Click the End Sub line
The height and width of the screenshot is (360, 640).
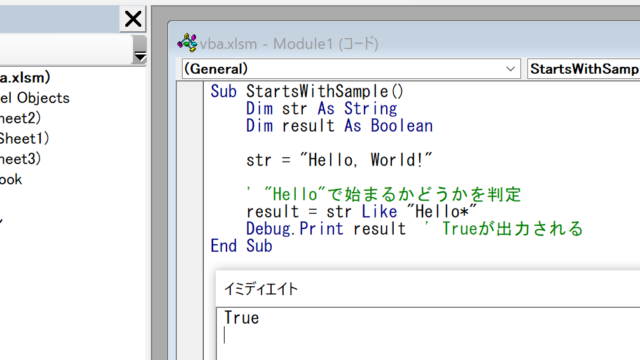coord(241,246)
